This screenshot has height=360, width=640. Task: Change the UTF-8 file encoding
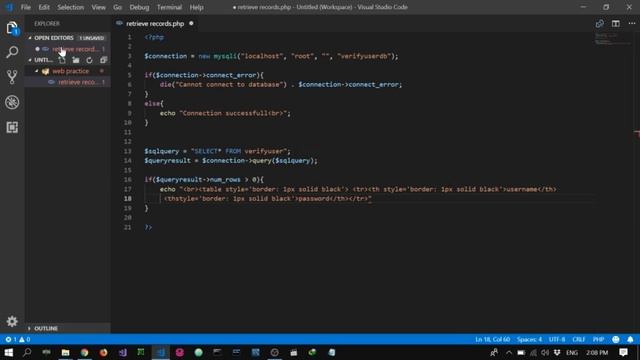pyautogui.click(x=557, y=339)
